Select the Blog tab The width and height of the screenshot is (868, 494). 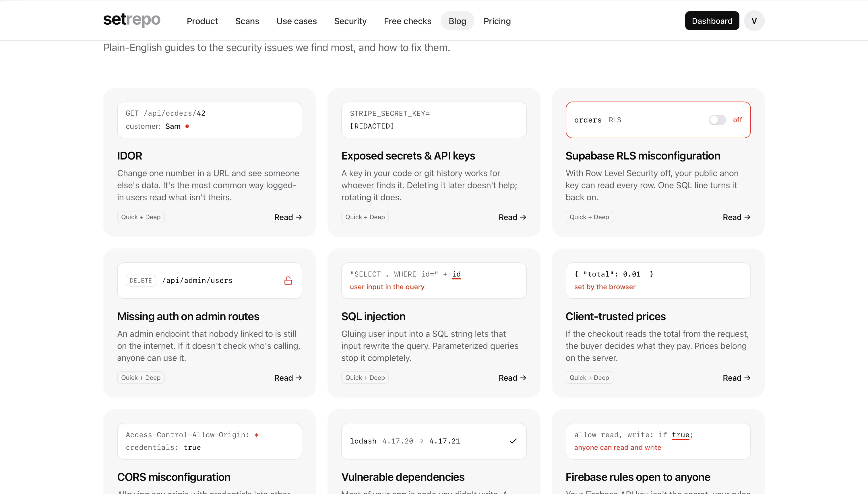click(x=457, y=21)
